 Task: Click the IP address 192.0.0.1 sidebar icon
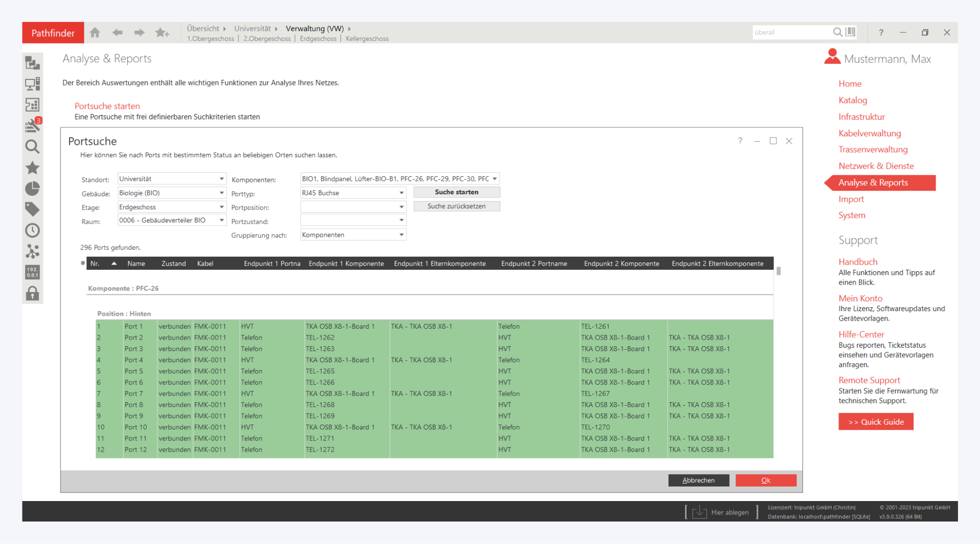coord(32,272)
